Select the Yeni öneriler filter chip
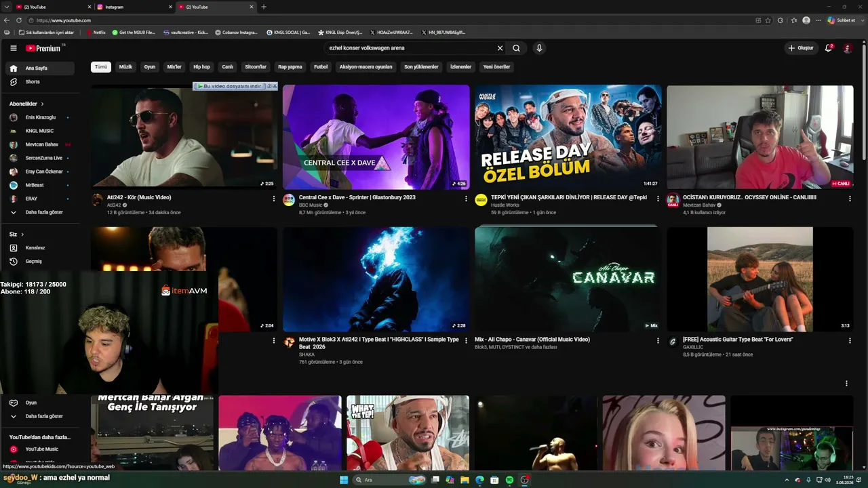Viewport: 868px width, 488px height. tap(496, 67)
